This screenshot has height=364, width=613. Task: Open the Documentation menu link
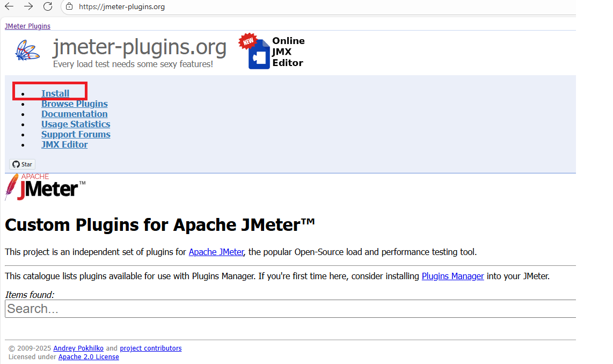[74, 114]
